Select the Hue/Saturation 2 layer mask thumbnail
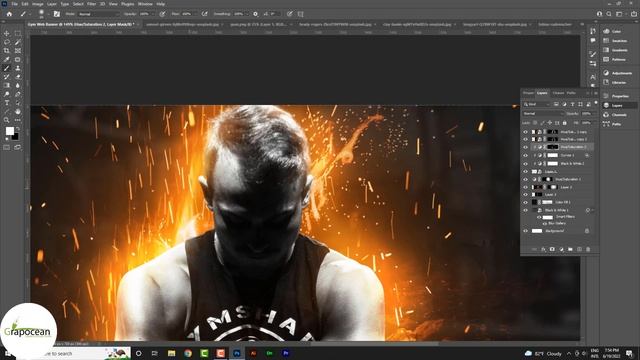This screenshot has height=360, width=640. pyautogui.click(x=553, y=147)
